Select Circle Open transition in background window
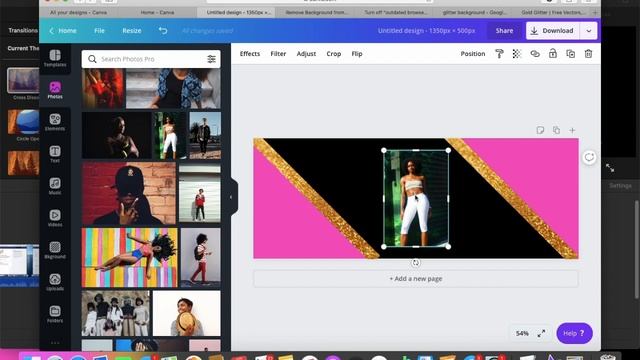 [23, 122]
